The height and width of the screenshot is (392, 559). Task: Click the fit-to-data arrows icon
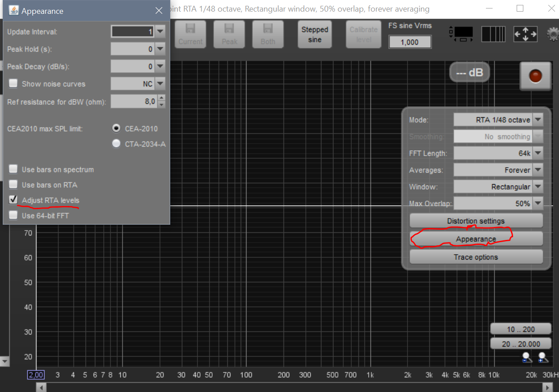tap(525, 34)
